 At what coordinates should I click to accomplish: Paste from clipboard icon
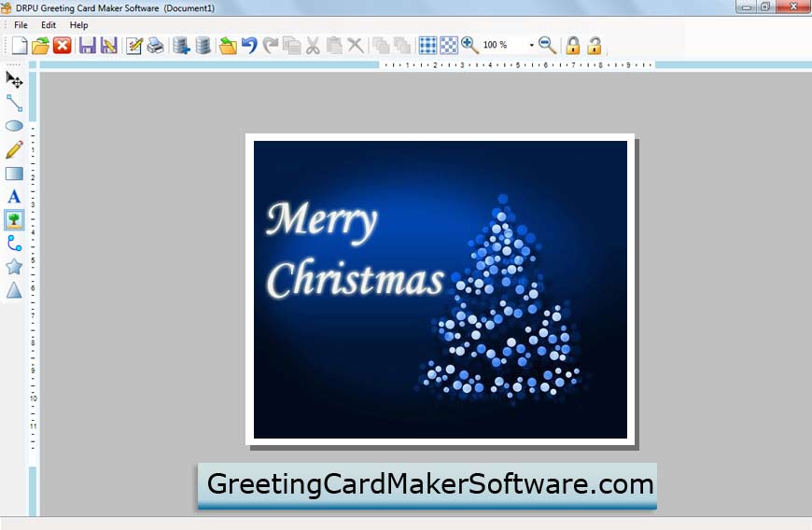point(334,46)
